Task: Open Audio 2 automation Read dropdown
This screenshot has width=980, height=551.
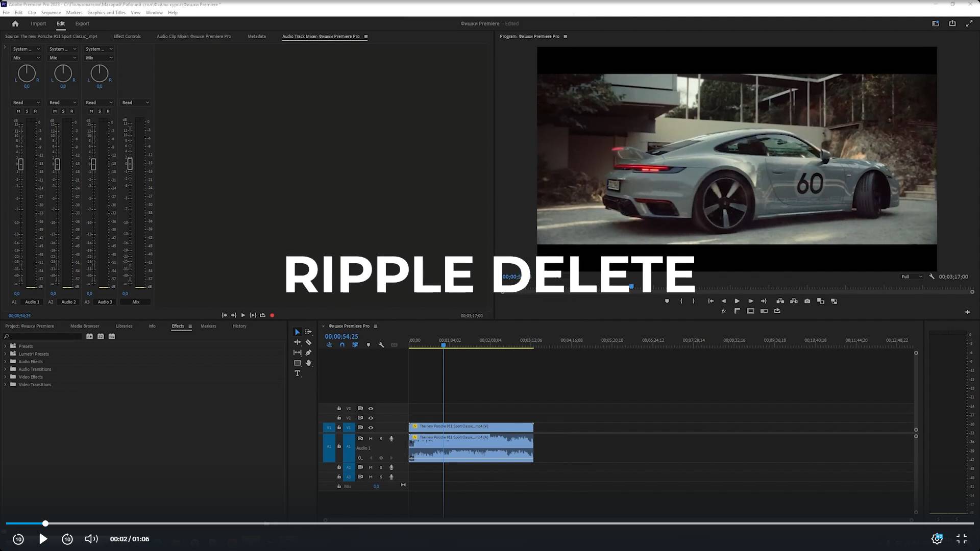Action: coord(63,103)
